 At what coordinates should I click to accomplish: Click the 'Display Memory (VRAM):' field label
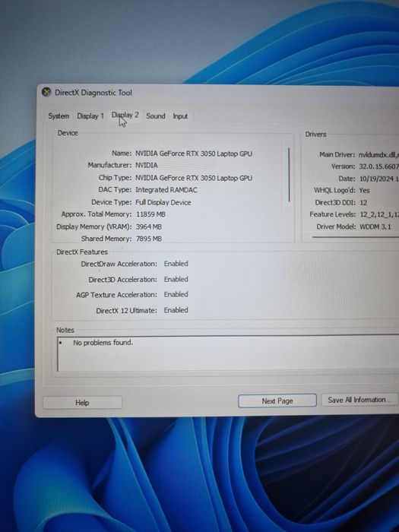click(x=94, y=226)
